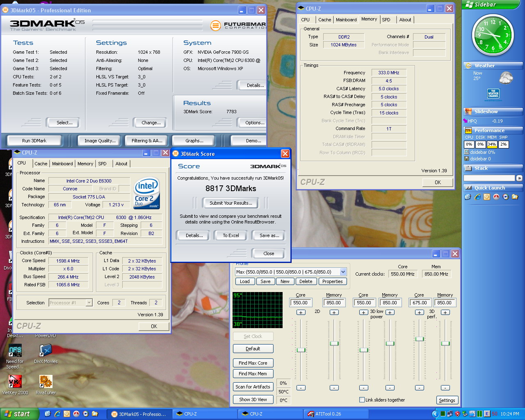The image size is (525, 420).
Task: Click Submit Your Results button
Action: coord(231,203)
